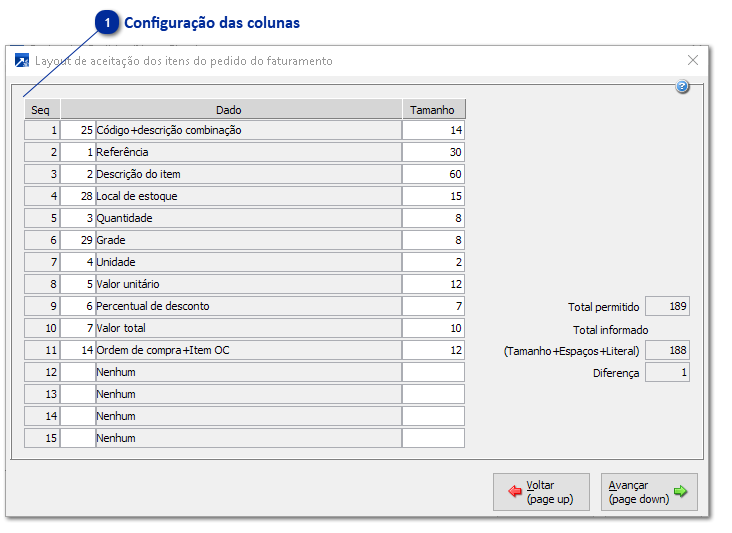732x533 pixels.
Task: Click the Tamanho column header
Action: click(x=433, y=110)
